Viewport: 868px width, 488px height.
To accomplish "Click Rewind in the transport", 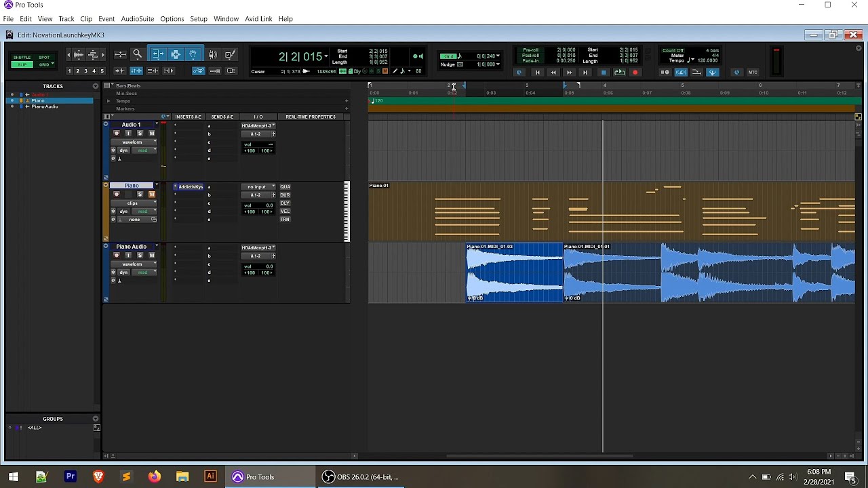I will (553, 73).
